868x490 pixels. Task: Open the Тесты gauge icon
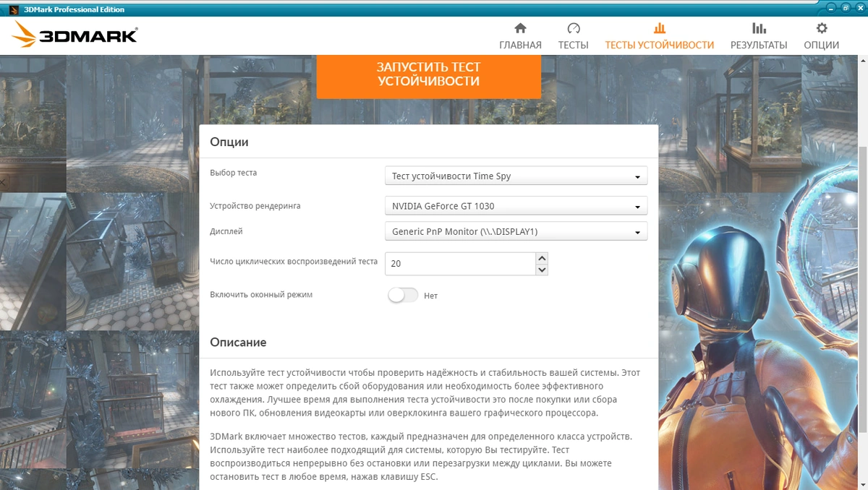[x=574, y=28]
